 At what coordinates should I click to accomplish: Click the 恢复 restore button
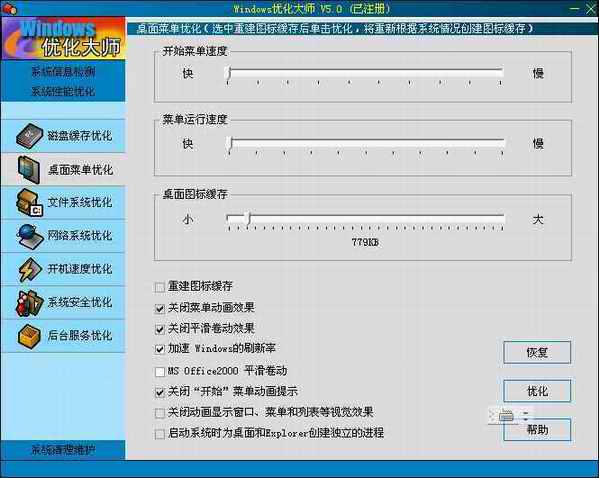537,352
